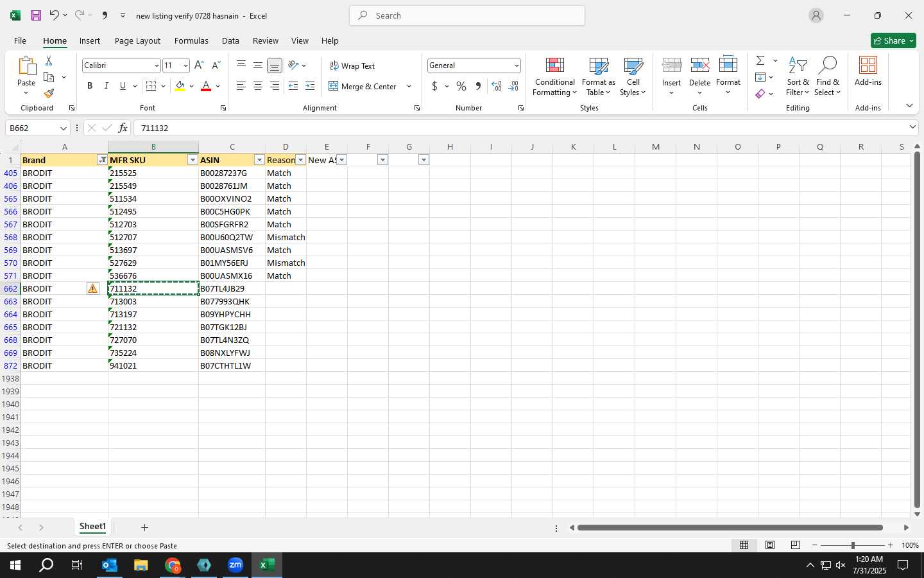The image size is (924, 578).
Task: Increase decimal places
Action: (x=497, y=86)
